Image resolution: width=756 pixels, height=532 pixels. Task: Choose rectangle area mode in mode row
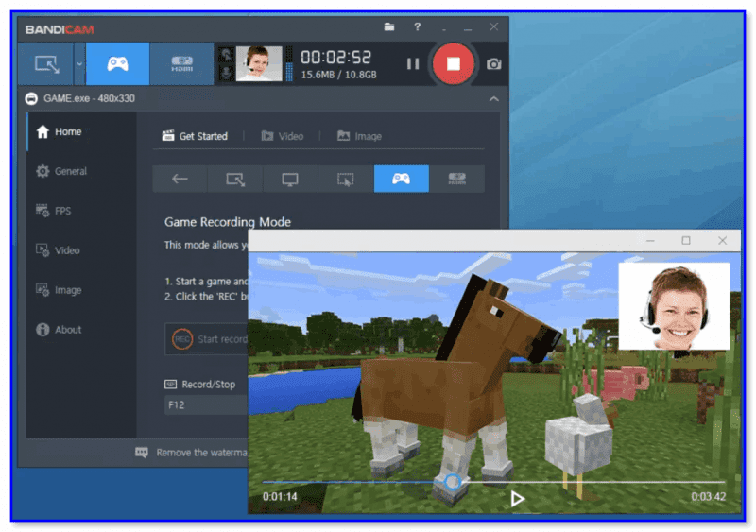pos(235,179)
